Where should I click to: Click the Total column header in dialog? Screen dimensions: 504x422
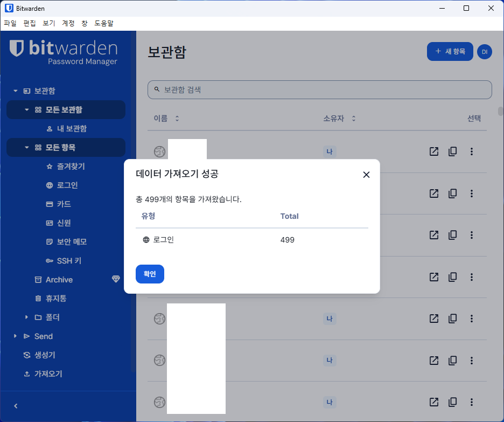tap(289, 217)
